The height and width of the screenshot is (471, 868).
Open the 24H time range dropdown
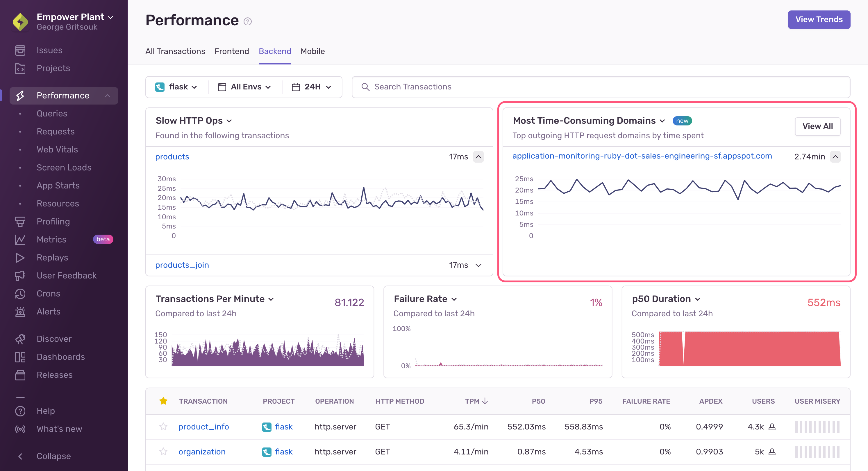click(311, 87)
